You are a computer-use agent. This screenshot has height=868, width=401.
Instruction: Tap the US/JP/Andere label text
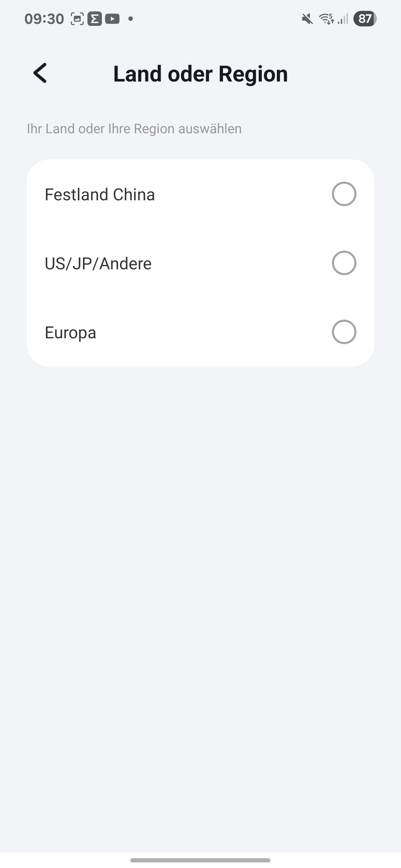(98, 263)
